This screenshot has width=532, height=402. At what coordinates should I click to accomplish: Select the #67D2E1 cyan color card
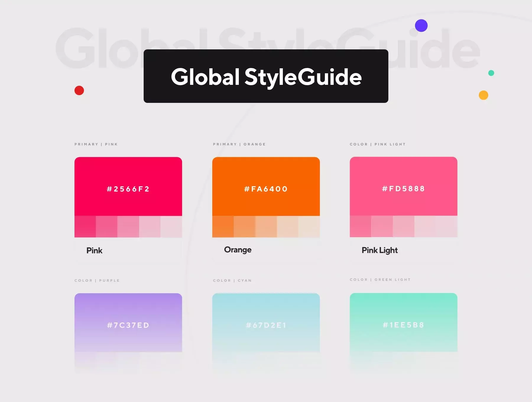coord(266,322)
